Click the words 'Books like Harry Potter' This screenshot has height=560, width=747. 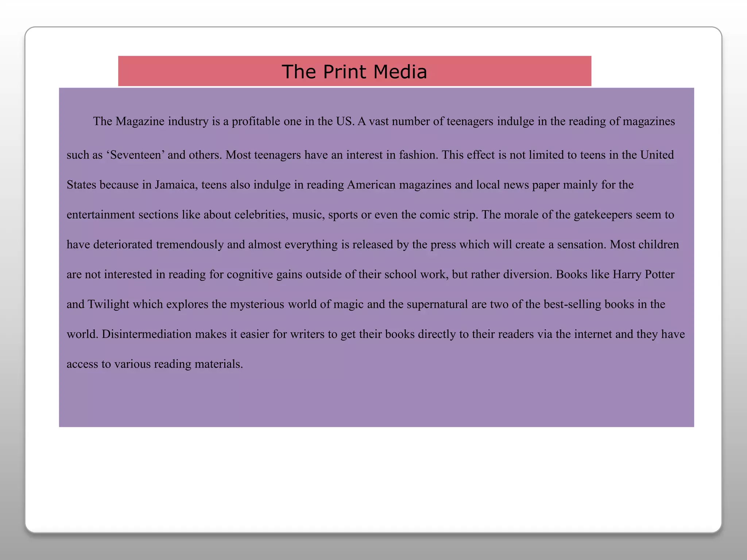click(615, 275)
